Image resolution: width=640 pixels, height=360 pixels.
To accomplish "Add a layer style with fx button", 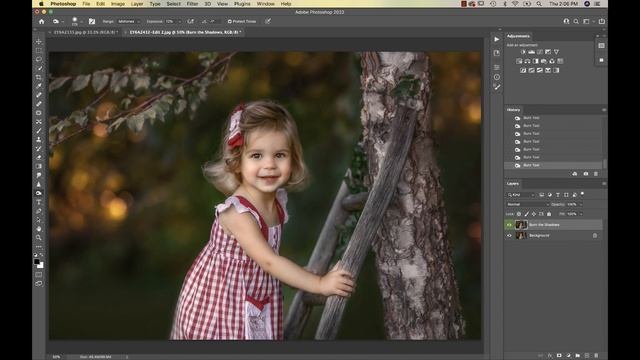I will coord(550,356).
